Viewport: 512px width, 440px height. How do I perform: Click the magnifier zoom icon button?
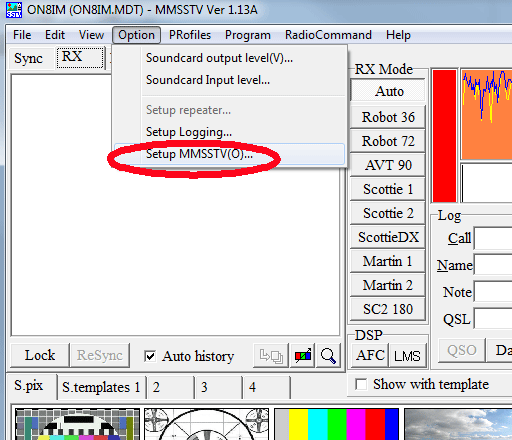click(x=328, y=356)
